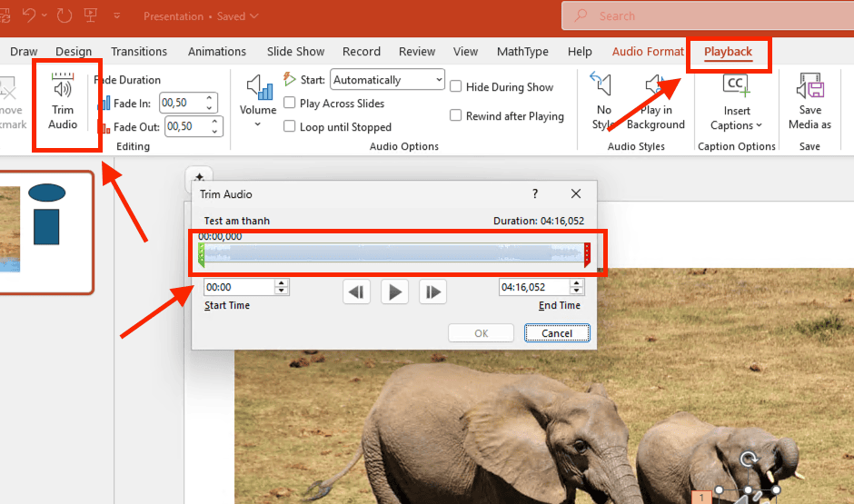Enable Play Across Slides checkbox

[x=291, y=104]
